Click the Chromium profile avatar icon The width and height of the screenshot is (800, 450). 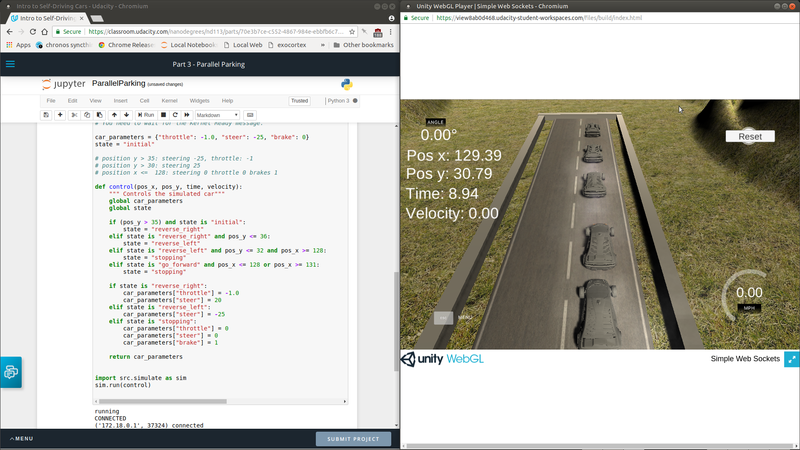click(x=391, y=18)
